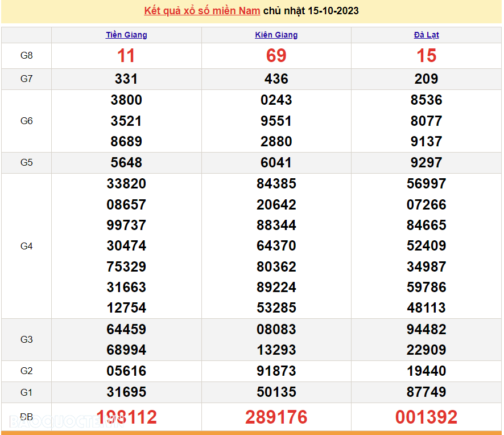The height and width of the screenshot is (435, 504).
Task: Open the Tiền Giang column link
Action: click(x=126, y=35)
